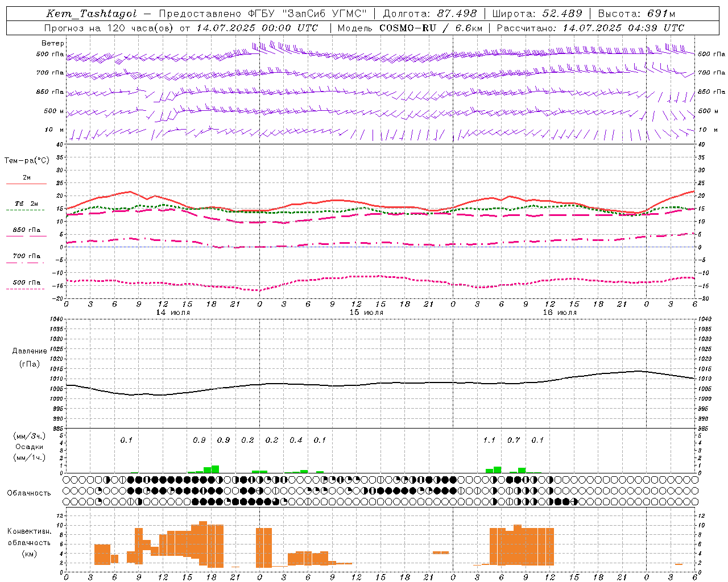The height and width of the screenshot is (582, 728).
Task: Click the 1.1 precipitation amount
Action: point(489,440)
